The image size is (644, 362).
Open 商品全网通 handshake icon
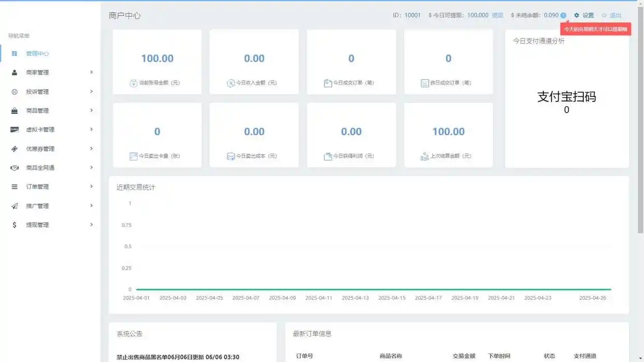coord(14,167)
